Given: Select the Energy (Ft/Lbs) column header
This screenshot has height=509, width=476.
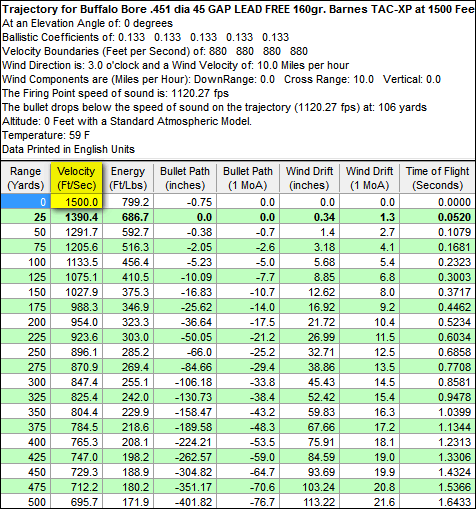Looking at the screenshot, I should click(128, 178).
